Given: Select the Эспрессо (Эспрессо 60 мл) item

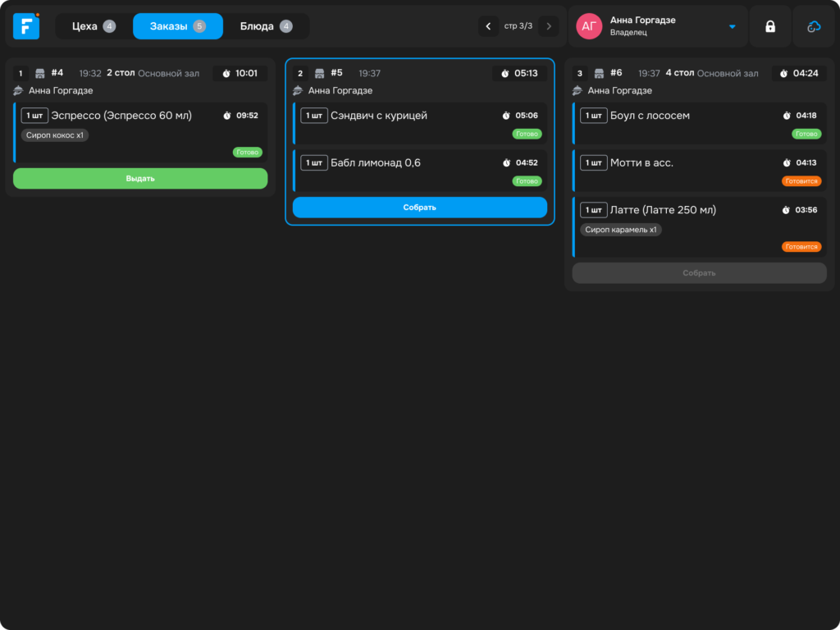Looking at the screenshot, I should point(140,132).
